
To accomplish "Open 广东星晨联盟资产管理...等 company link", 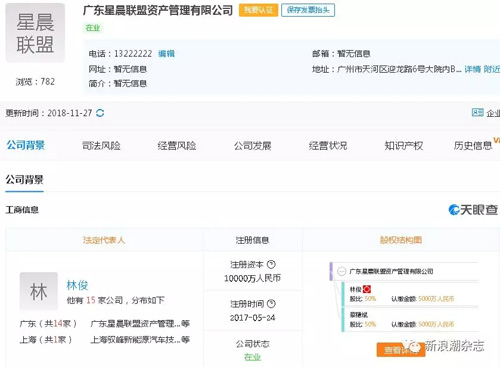I will [140, 323].
